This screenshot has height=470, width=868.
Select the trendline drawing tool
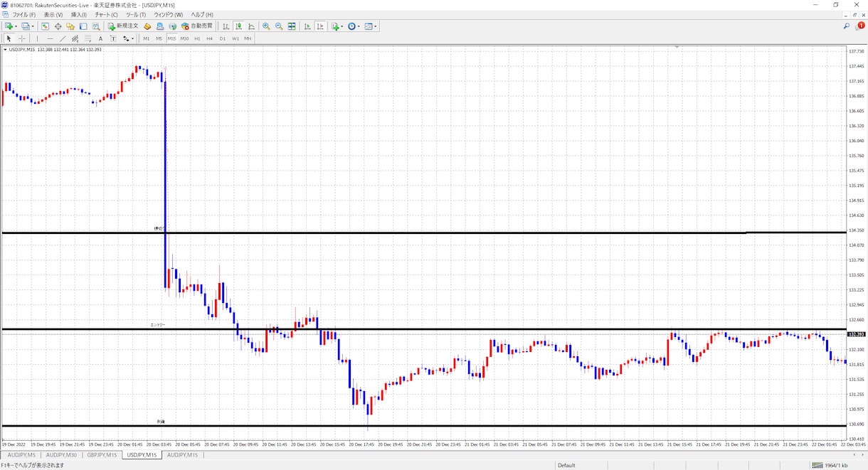[x=63, y=38]
